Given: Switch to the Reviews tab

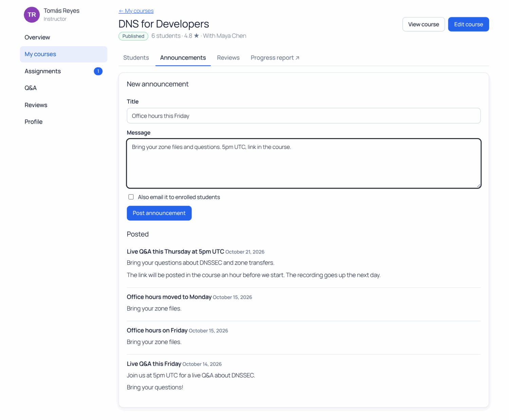Looking at the screenshot, I should point(228,58).
